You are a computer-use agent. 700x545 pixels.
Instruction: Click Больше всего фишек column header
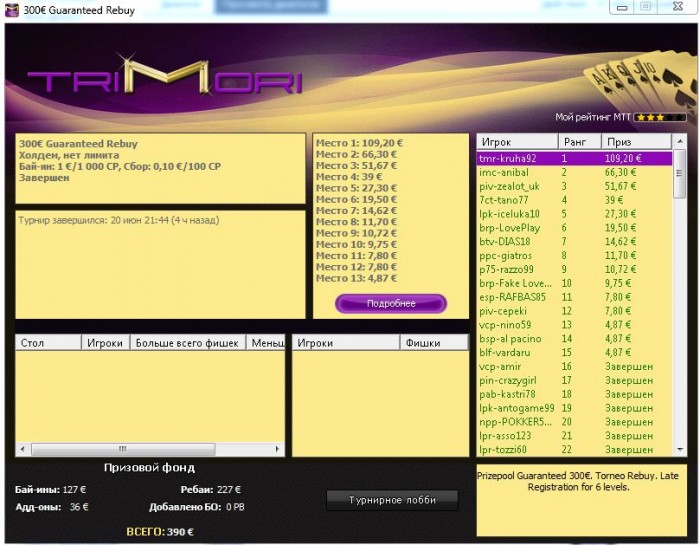(x=188, y=343)
